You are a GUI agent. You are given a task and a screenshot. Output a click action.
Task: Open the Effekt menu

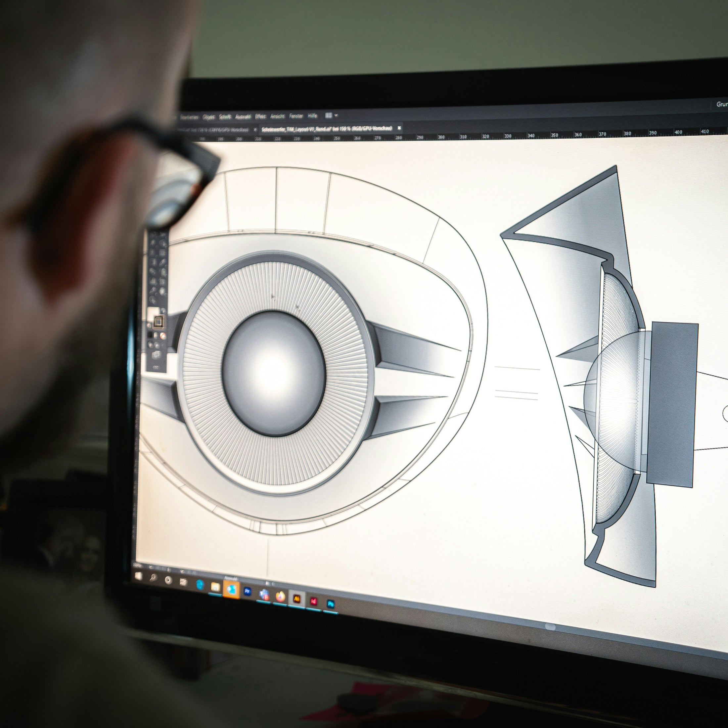[260, 116]
